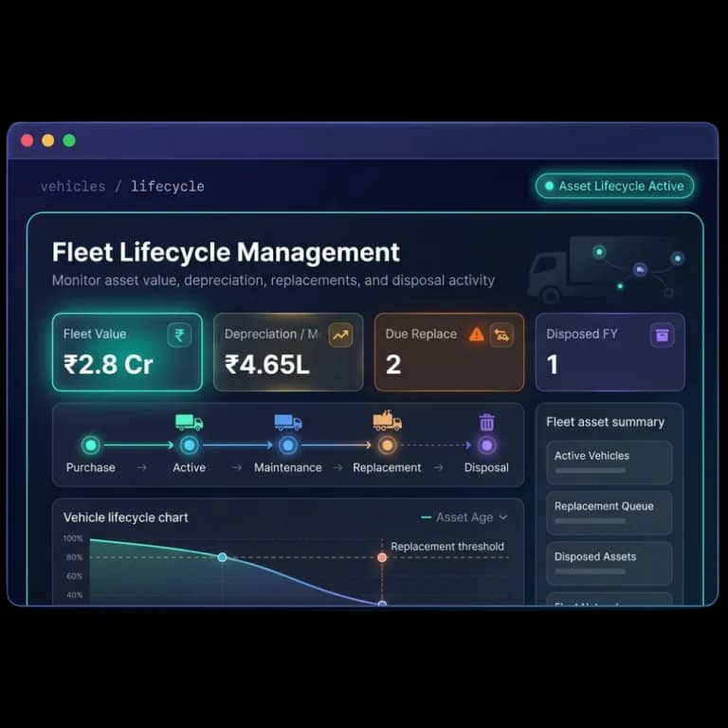
Task: Click the yellow minimize window button
Action: click(x=47, y=140)
